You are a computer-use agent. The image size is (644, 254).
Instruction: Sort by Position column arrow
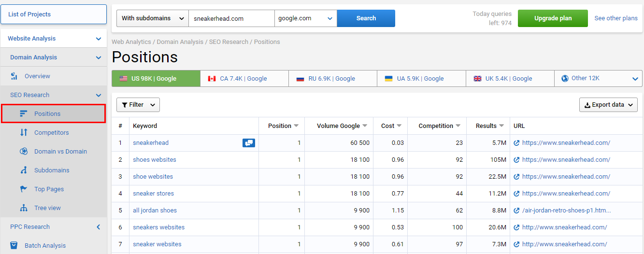click(296, 126)
